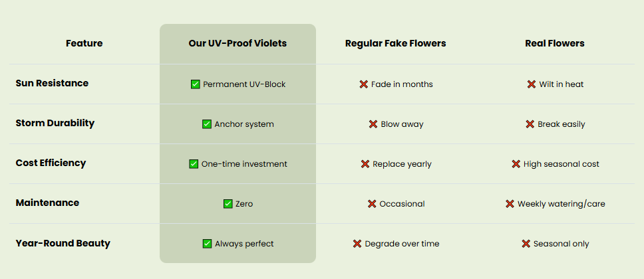This screenshot has height=279, width=644.
Task: Click the Sun Resistance row label
Action: coord(52,84)
